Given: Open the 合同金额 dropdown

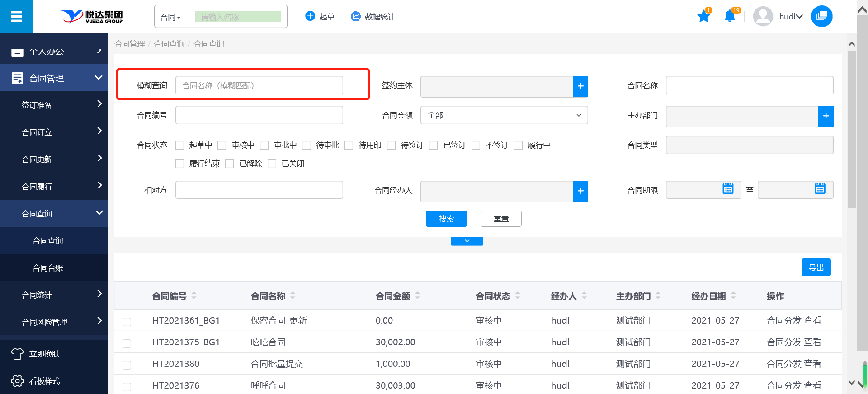Looking at the screenshot, I should (504, 115).
